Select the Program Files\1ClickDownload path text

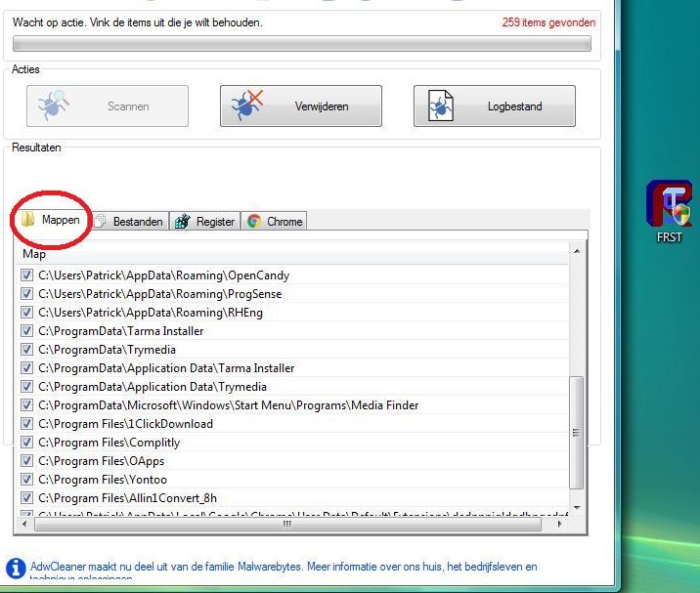125,423
